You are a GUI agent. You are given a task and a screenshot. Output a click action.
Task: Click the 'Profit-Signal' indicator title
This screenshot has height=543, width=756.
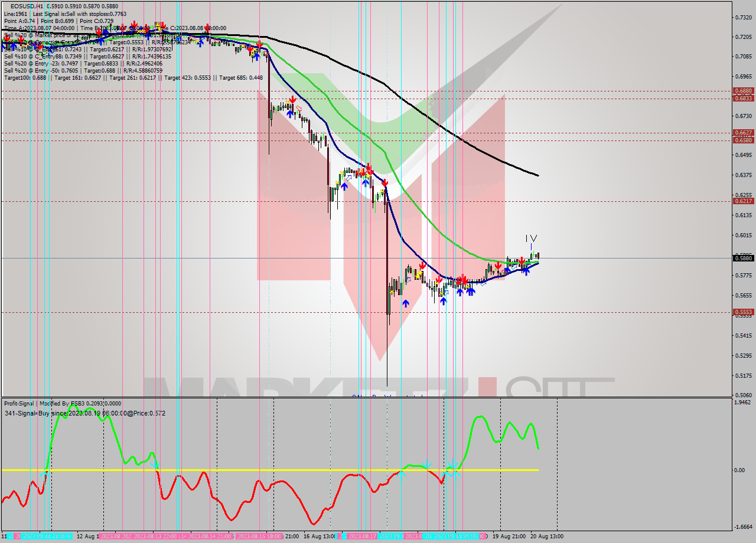pyautogui.click(x=18, y=404)
